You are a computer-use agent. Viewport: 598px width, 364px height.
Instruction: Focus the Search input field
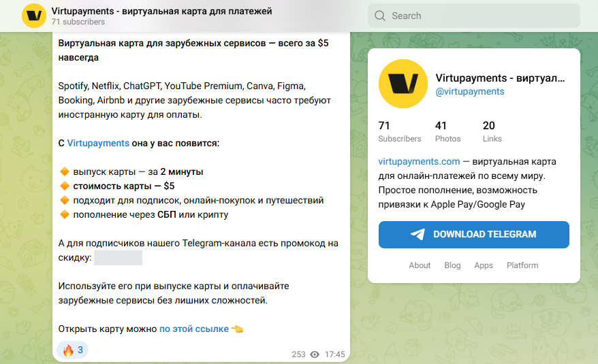point(473,16)
